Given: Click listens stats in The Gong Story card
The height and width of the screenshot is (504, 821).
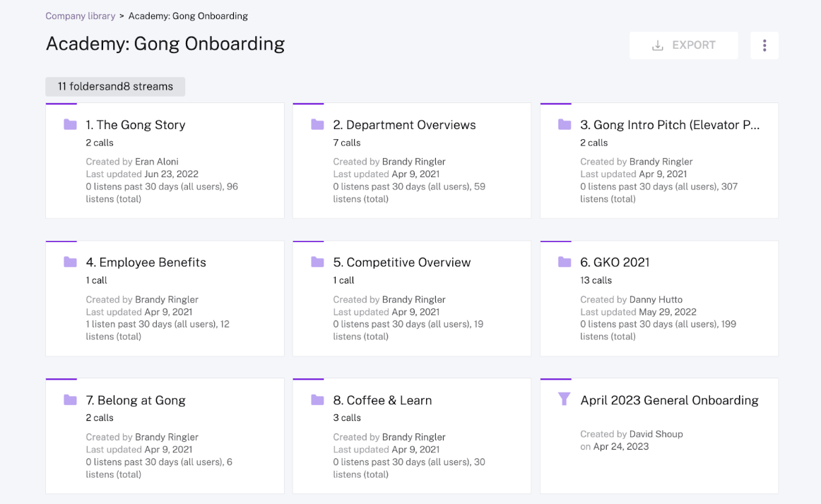Looking at the screenshot, I should tap(162, 193).
